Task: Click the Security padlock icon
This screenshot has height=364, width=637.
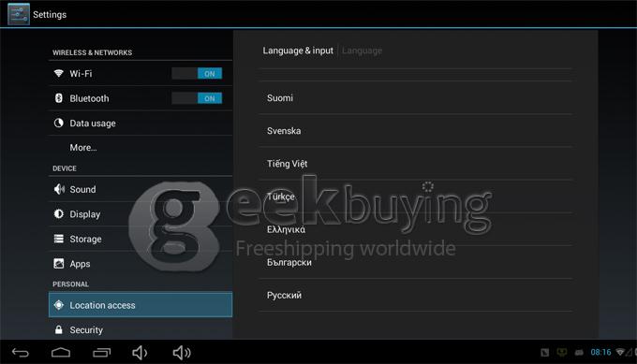Action: 58,329
